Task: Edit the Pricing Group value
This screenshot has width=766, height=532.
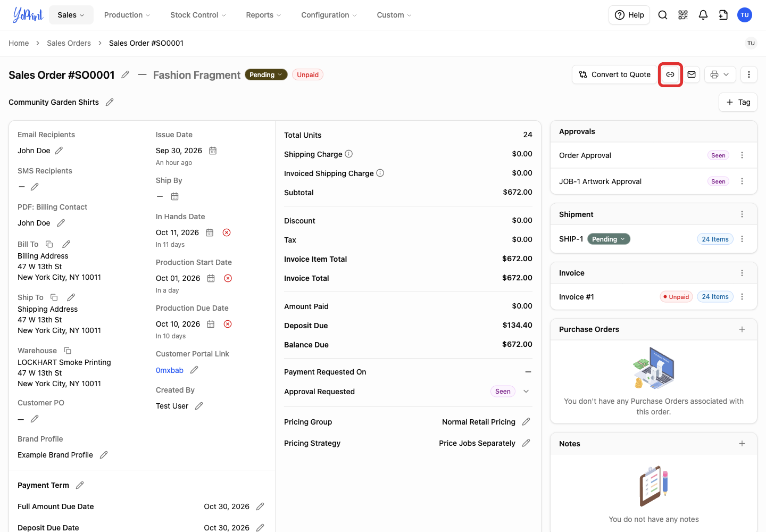Action: click(526, 422)
